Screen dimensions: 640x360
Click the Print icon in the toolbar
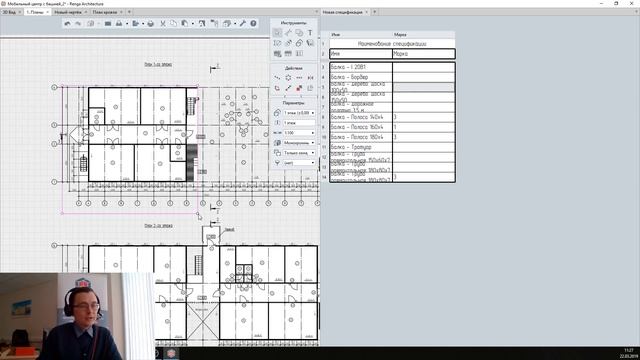click(151, 24)
